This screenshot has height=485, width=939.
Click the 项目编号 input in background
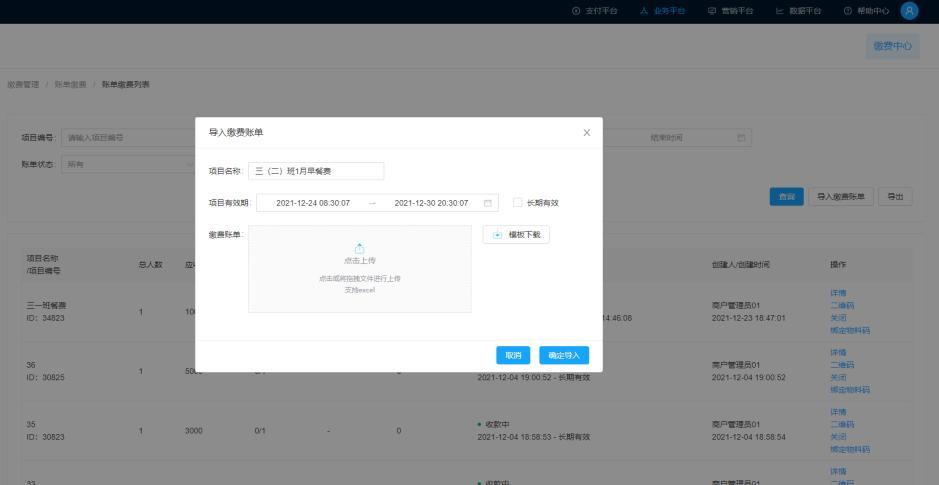click(x=129, y=138)
